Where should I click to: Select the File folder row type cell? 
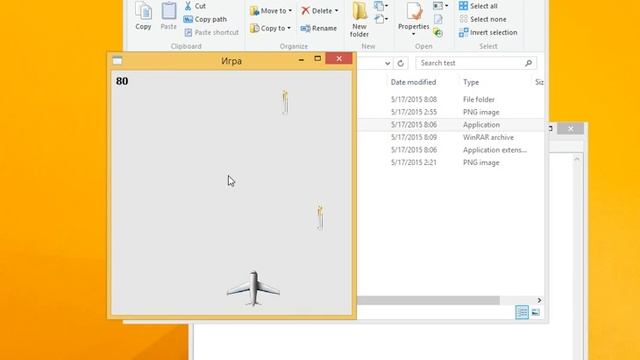478,99
